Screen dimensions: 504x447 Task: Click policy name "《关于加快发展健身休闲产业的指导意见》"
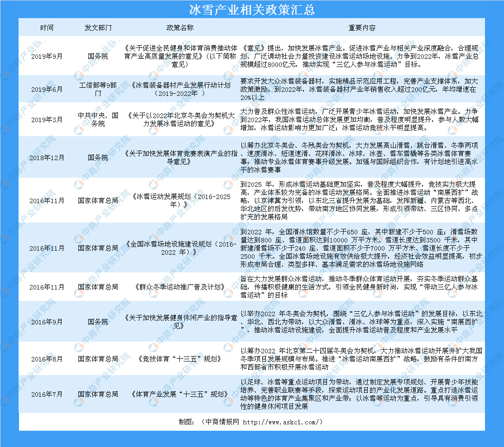pyautogui.click(x=180, y=322)
